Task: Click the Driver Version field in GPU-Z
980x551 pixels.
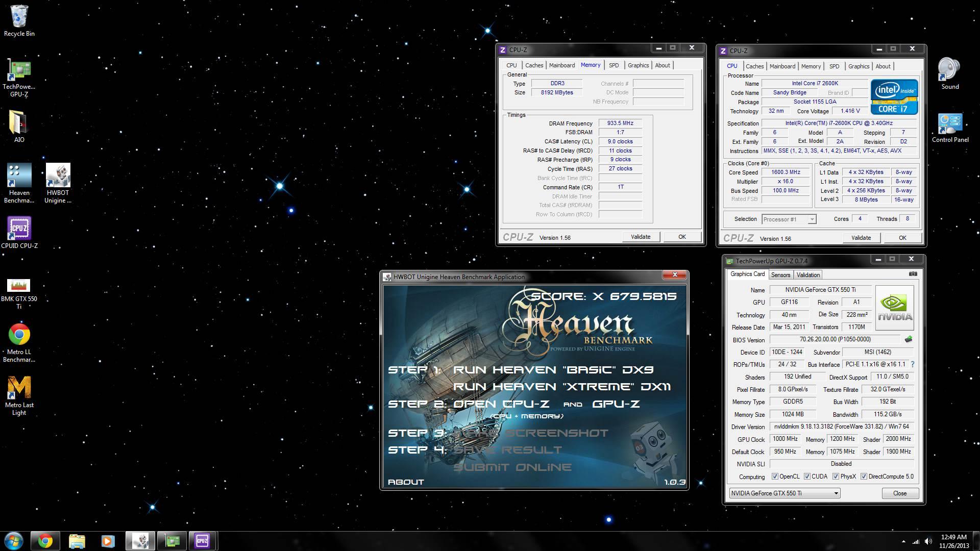Action: pos(841,427)
